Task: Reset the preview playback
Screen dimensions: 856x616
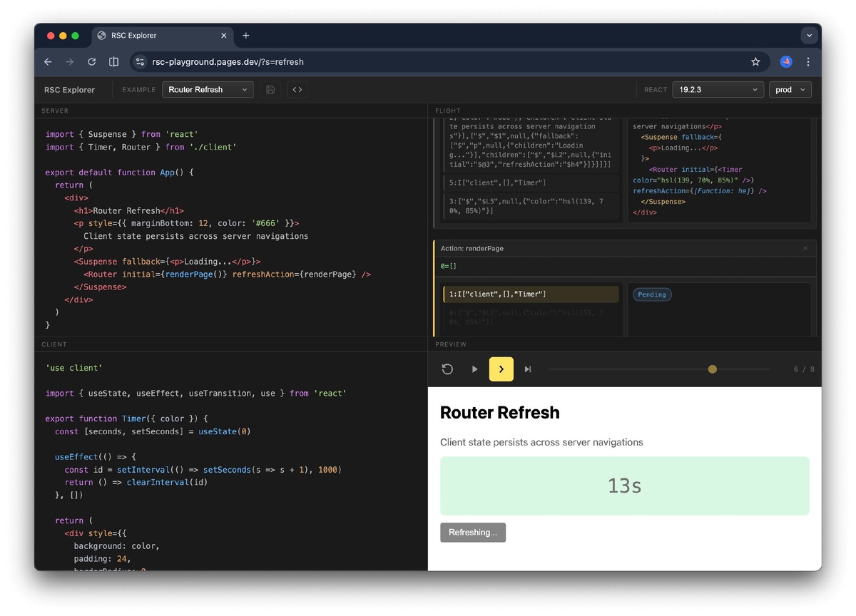Action: (x=447, y=369)
